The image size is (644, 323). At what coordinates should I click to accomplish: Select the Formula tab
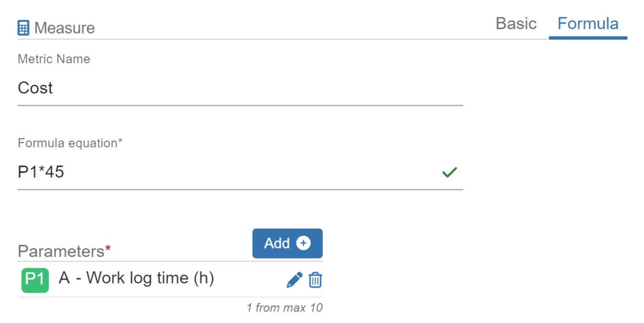coord(588,24)
